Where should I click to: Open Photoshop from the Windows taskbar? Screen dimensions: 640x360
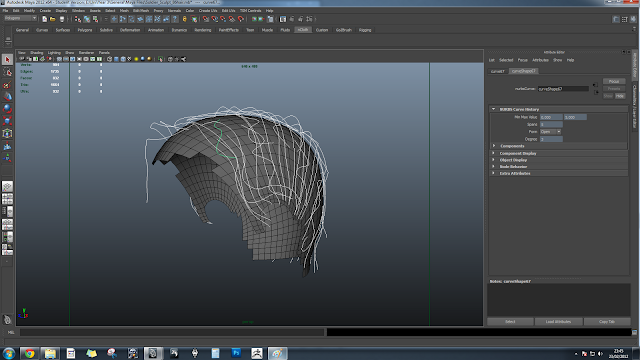[x=236, y=353]
